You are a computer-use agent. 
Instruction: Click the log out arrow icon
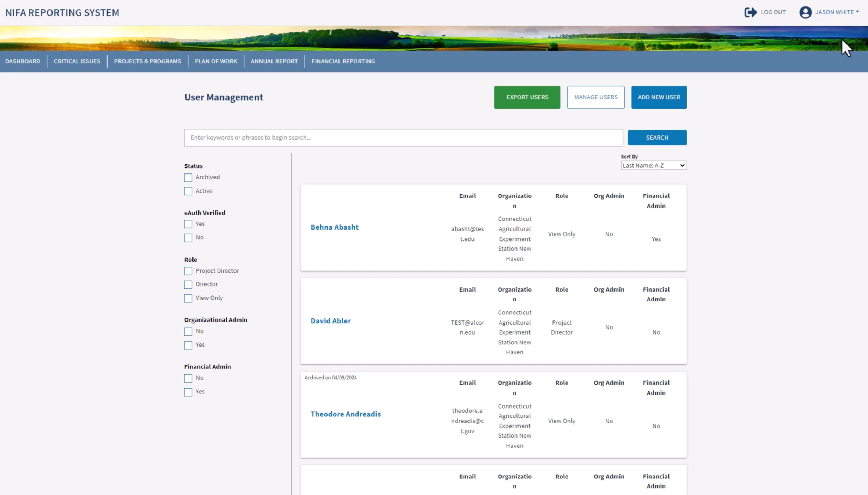click(750, 12)
